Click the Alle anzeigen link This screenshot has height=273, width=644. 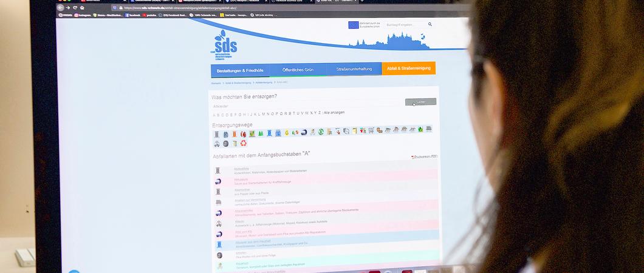pyautogui.click(x=334, y=112)
